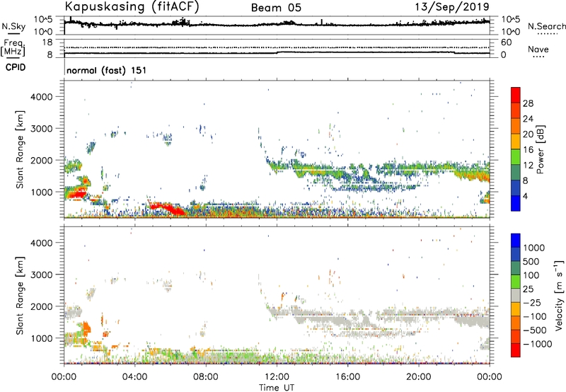
Task: Click the '28' power colorbar value
Action: tap(528, 103)
